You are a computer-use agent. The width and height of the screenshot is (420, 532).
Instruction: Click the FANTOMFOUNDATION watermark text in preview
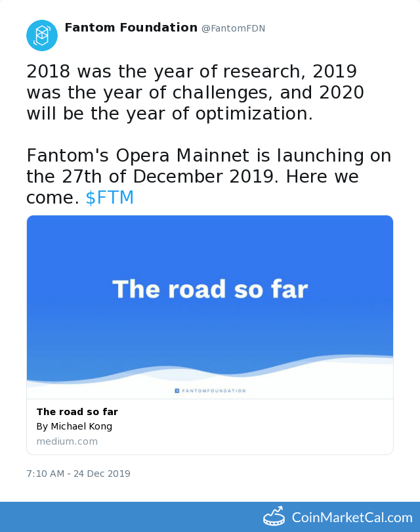coord(214,391)
